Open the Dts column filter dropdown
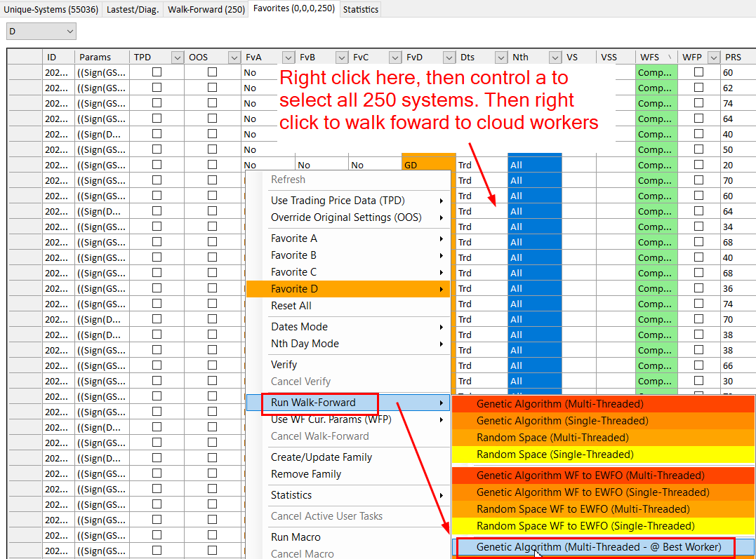 (x=501, y=58)
